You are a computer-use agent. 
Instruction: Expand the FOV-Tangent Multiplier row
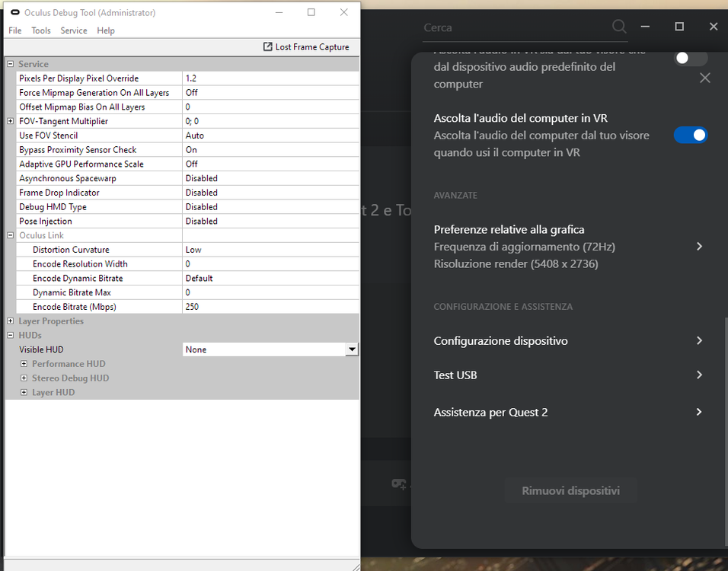[10, 121]
